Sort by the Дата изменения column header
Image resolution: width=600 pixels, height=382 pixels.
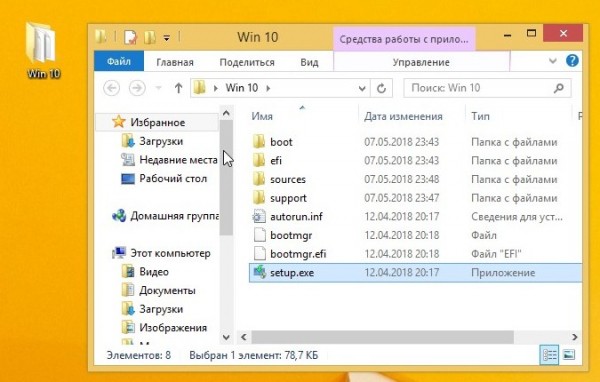tap(403, 116)
